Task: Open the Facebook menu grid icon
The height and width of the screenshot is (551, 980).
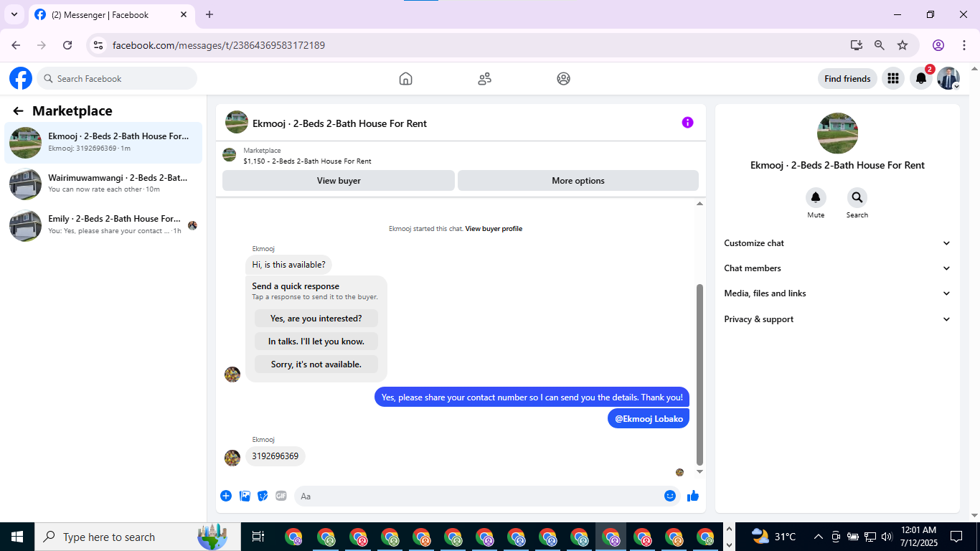Action: pyautogui.click(x=892, y=78)
